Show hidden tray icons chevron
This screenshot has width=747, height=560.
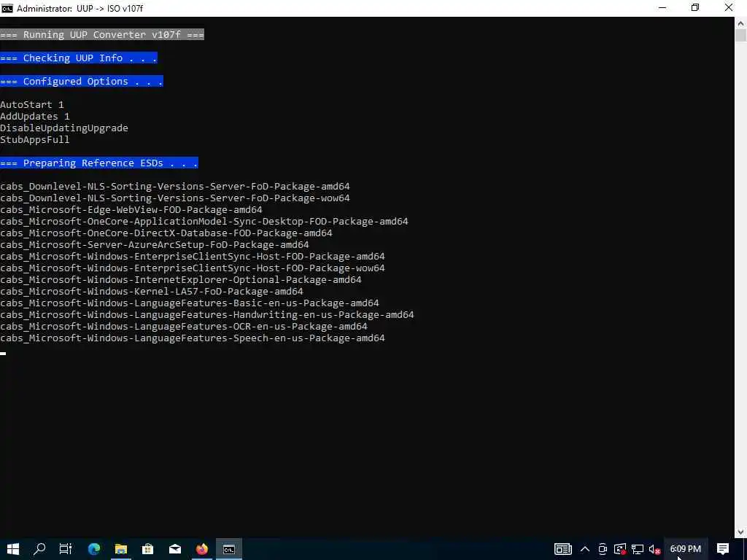pyautogui.click(x=585, y=549)
